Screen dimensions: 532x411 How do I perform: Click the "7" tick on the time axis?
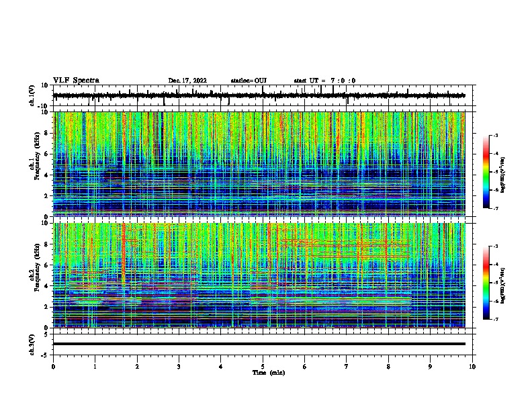pyautogui.click(x=347, y=366)
